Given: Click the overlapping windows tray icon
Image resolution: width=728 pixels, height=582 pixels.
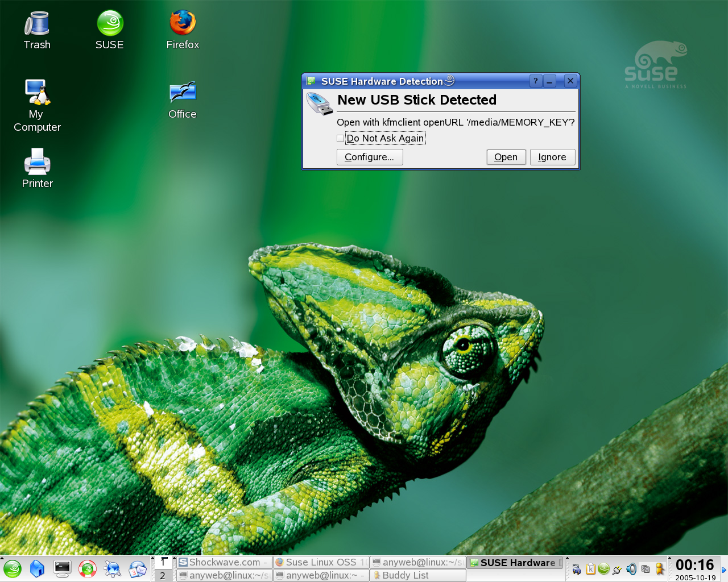Looking at the screenshot, I should click(x=646, y=568).
